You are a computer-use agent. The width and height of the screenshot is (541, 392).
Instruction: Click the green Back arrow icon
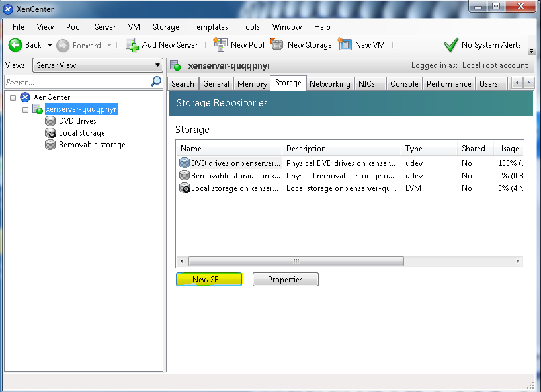point(15,45)
